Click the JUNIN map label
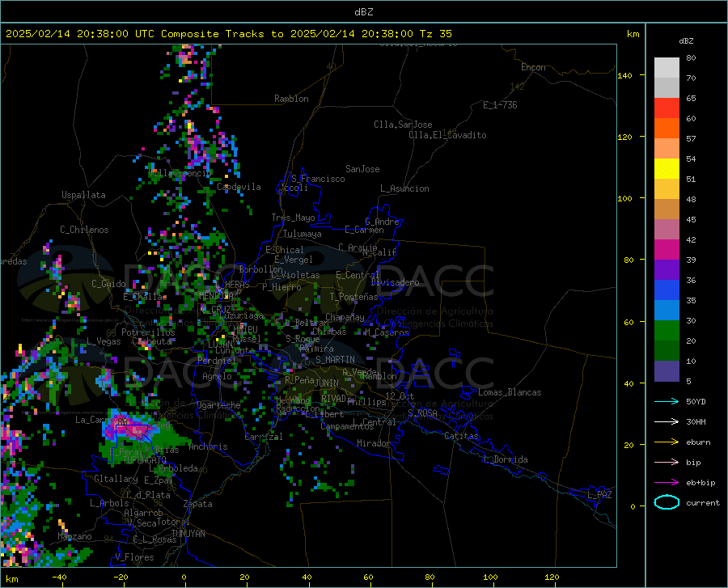The height and width of the screenshot is (588, 728). pos(327,383)
